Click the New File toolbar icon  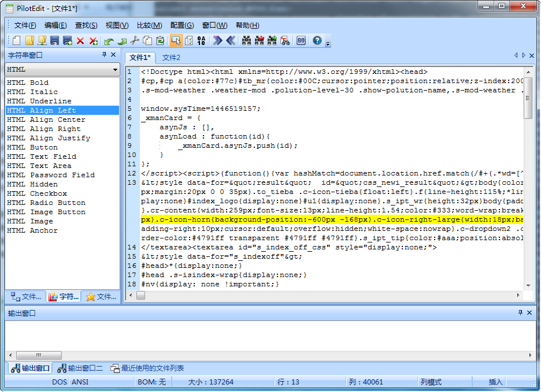coord(16,40)
